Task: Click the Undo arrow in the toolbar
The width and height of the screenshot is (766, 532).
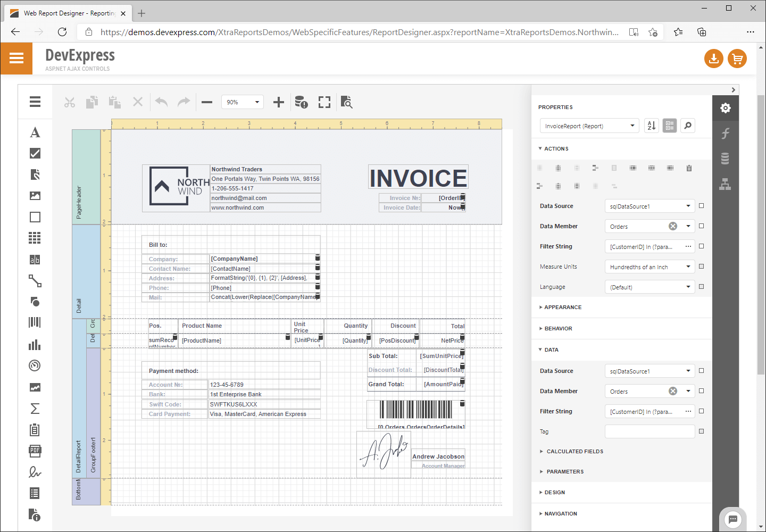Action: [x=162, y=102]
